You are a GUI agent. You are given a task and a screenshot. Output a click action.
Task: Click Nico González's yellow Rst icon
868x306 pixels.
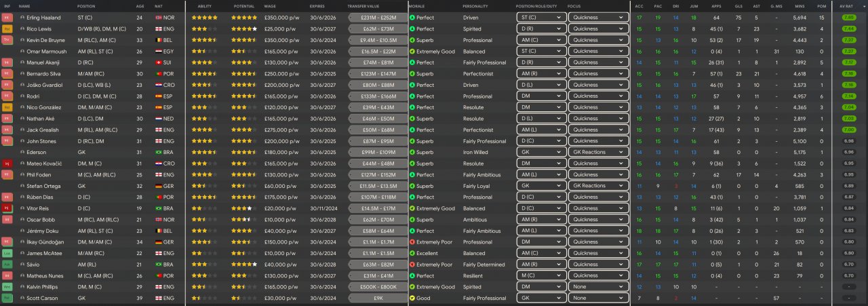point(7,107)
